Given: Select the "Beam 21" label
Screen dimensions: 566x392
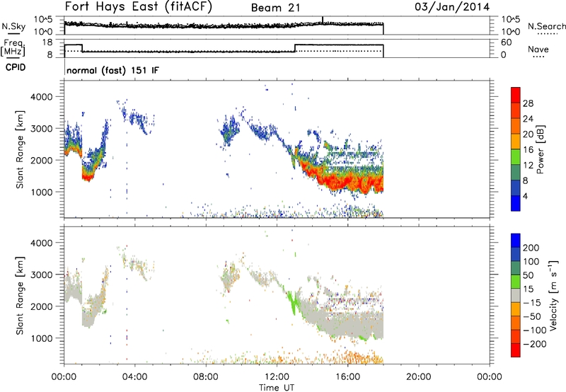Looking at the screenshot, I should tap(275, 8).
